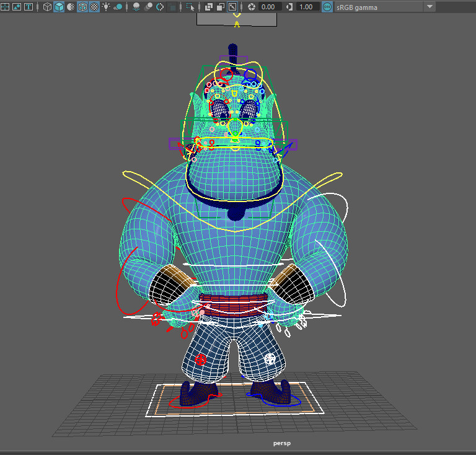This screenshot has width=476, height=455.
Task: Toggle color management ON button
Action: coord(327,7)
